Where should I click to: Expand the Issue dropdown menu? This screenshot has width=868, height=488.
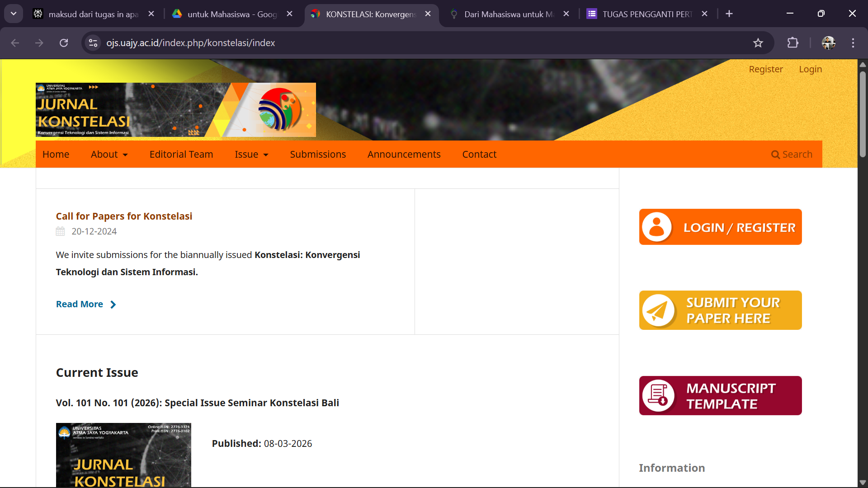pos(252,155)
